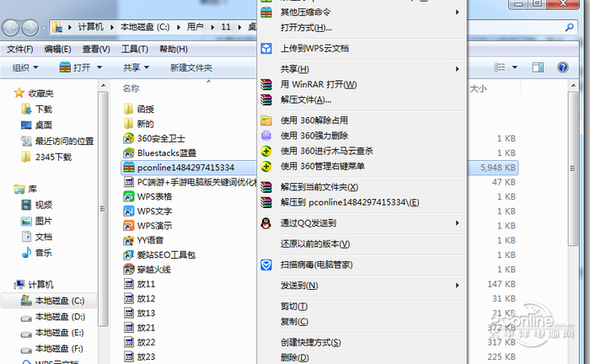Open 图片 library

pyautogui.click(x=36, y=221)
